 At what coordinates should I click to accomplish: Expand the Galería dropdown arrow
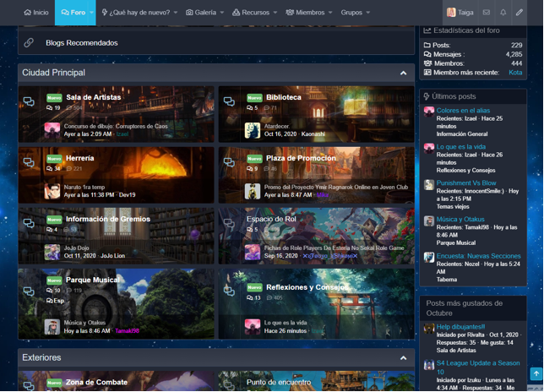222,13
